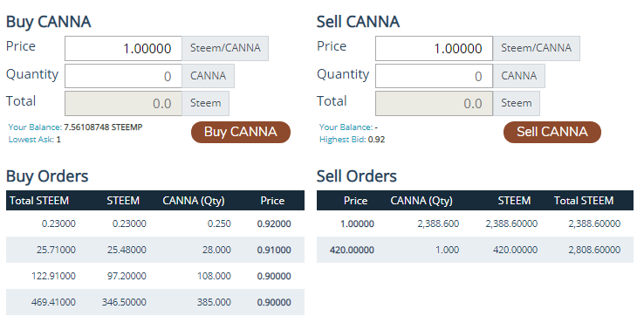Click Total STEEM header in Sell Orders
The height and width of the screenshot is (323, 644).
(584, 201)
